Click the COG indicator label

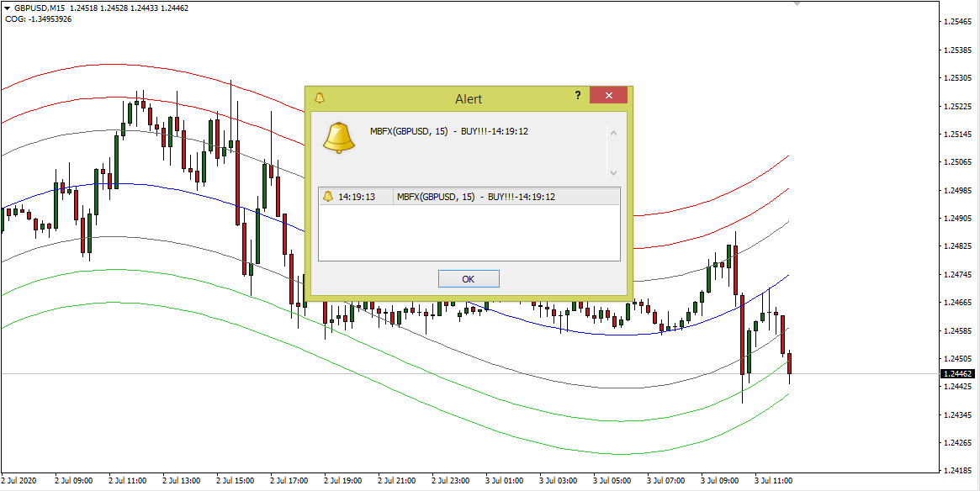[x=38, y=19]
